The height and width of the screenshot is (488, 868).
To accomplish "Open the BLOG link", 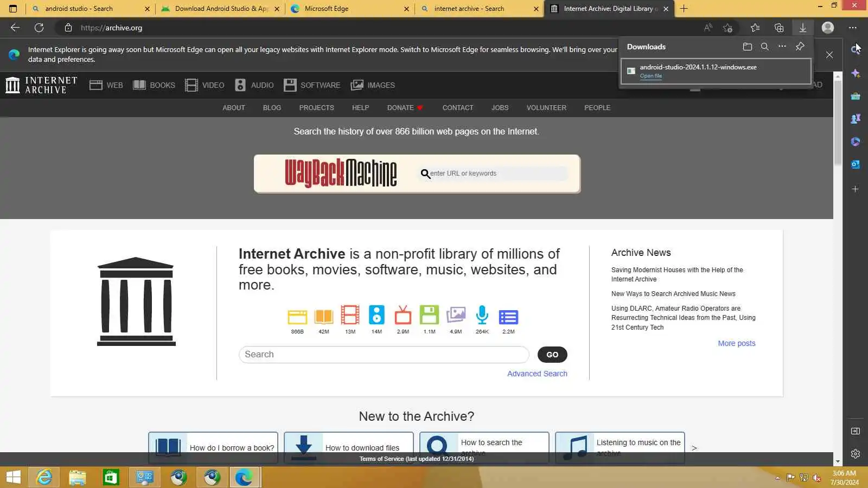I will [272, 108].
